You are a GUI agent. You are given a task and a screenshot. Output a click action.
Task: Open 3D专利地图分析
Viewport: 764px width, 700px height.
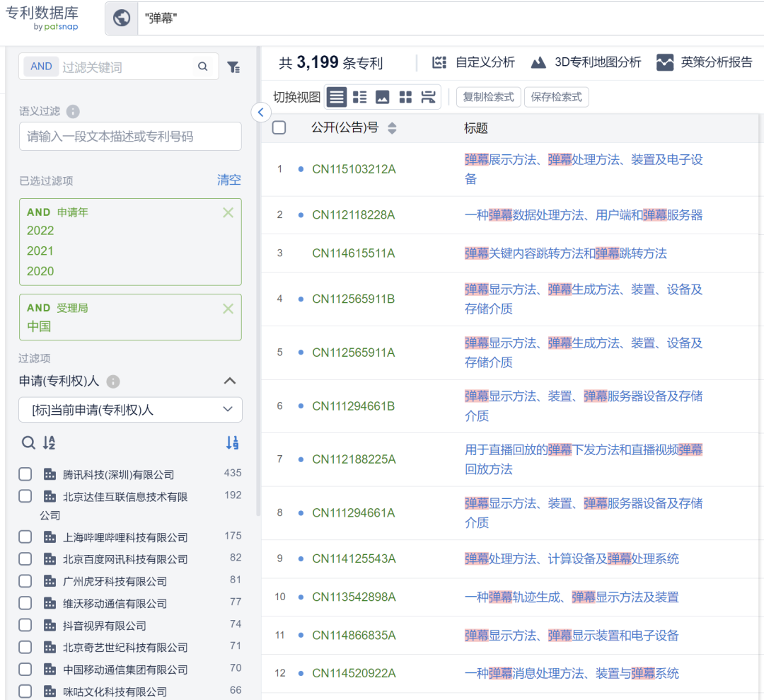pos(586,62)
